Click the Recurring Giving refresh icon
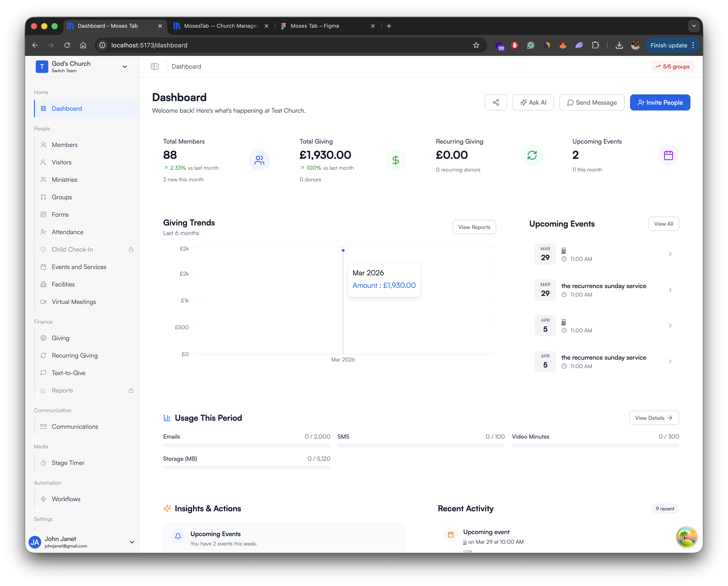This screenshot has width=728, height=586. (x=532, y=155)
